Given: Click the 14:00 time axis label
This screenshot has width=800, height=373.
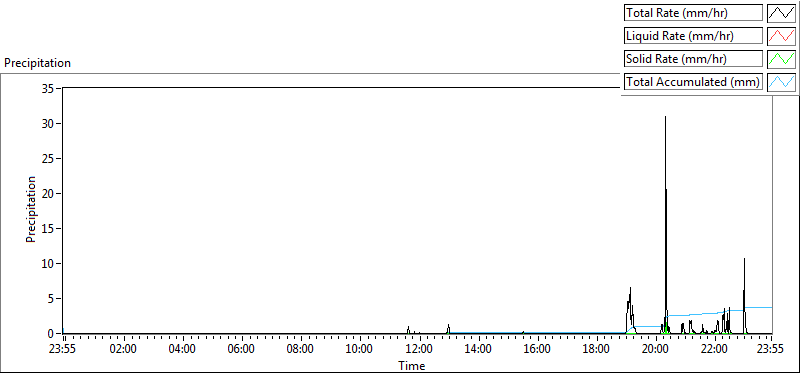Looking at the screenshot, I should [x=478, y=350].
